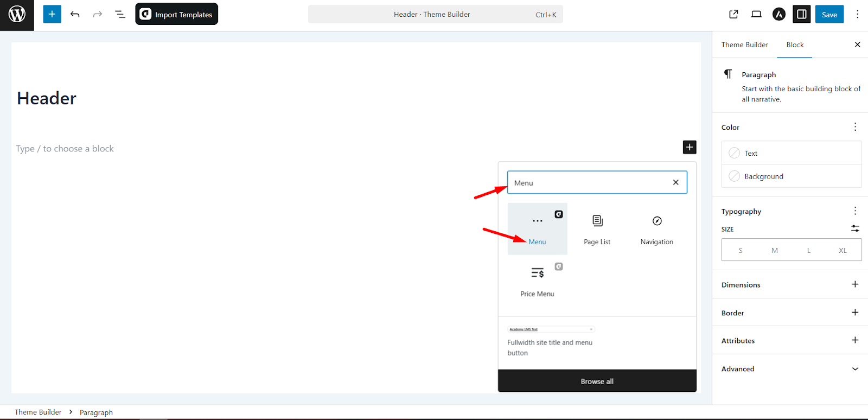Image resolution: width=868 pixels, height=420 pixels.
Task: Click the Paragraph block icon
Action: click(728, 74)
